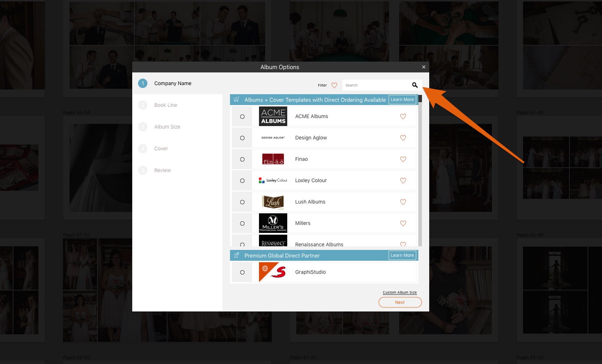Image resolution: width=602 pixels, height=364 pixels.
Task: Open the Custom Album Size link
Action: coord(400,293)
